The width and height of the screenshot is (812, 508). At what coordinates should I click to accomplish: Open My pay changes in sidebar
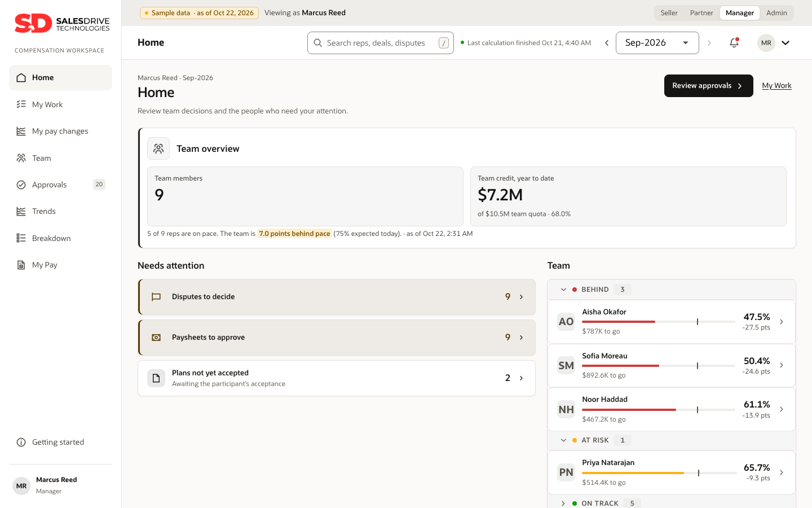pos(60,132)
